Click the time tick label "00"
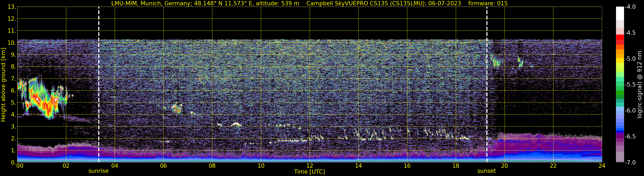This screenshot has height=176, width=644. (x=20, y=166)
